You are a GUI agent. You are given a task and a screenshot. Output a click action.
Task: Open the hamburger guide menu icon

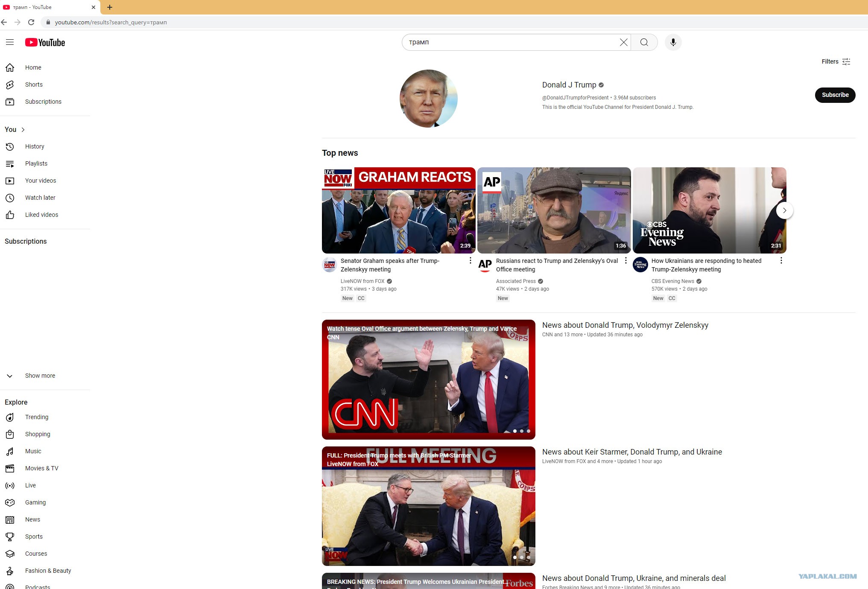(x=10, y=42)
